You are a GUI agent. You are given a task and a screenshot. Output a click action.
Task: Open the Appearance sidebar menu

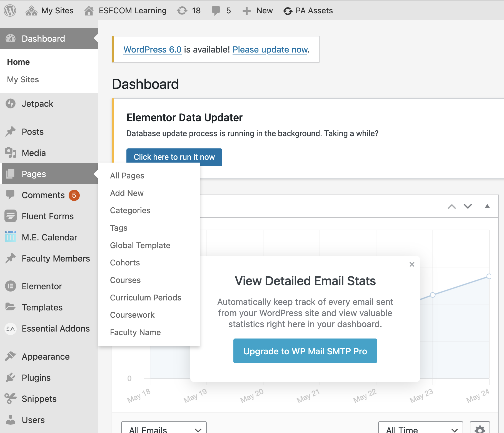tap(49, 357)
